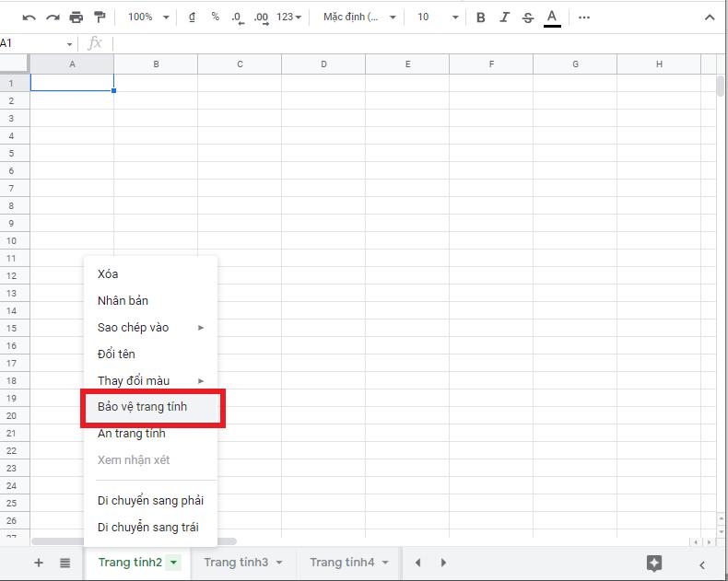Collapse the menus with the up chevron
Image resolution: width=728 pixels, height=581 pixels.
pyautogui.click(x=710, y=17)
